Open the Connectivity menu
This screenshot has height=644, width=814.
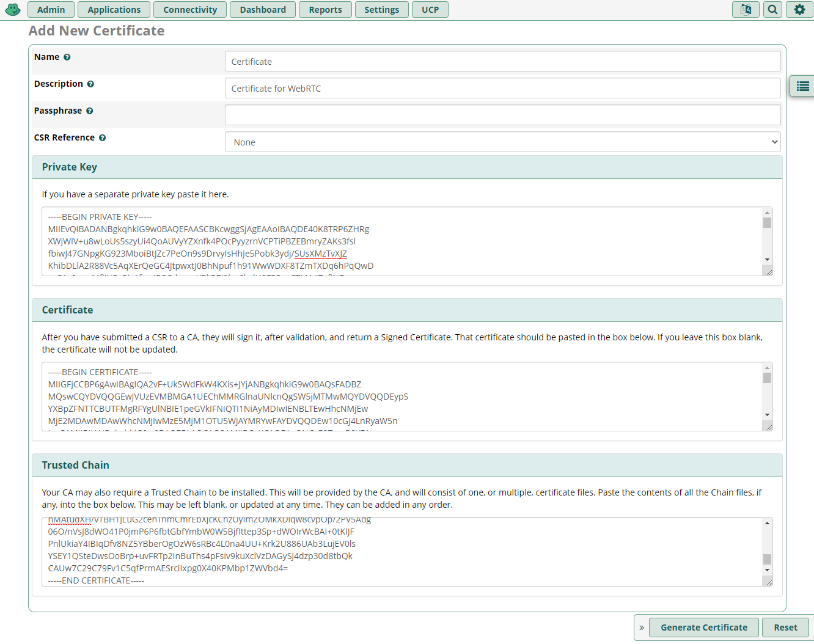190,9
